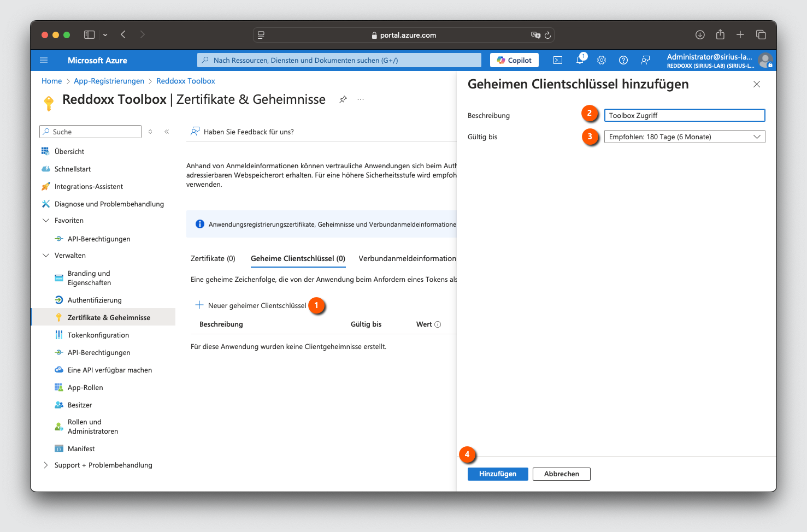807x532 pixels.
Task: Click Abbrechen to cancel
Action: [562, 474]
